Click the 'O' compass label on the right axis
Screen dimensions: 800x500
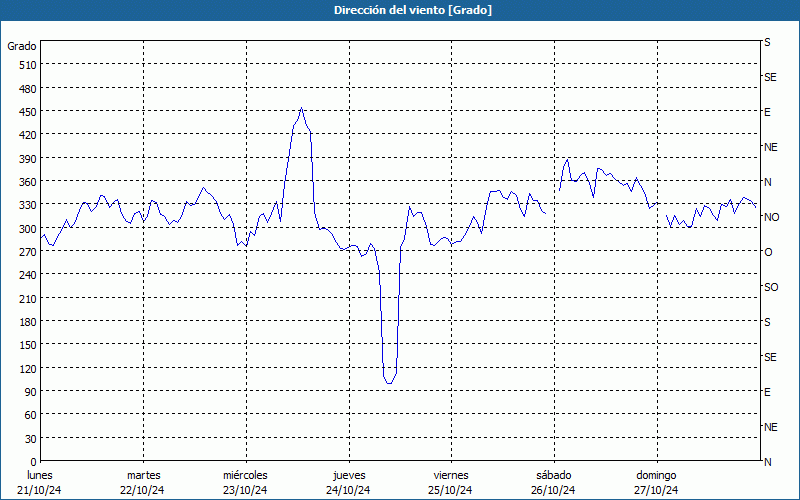768,252
